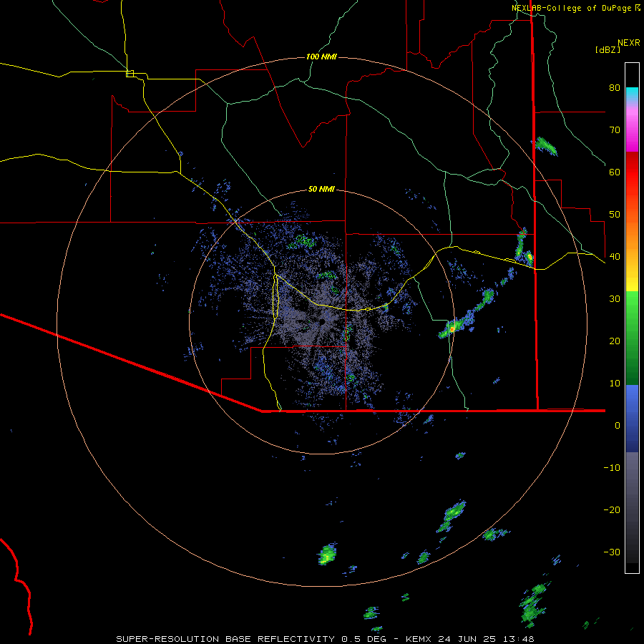The image size is (644, 644).
Task: Click the yellow-core storm cell near the eastern state border
Action: coord(530,257)
